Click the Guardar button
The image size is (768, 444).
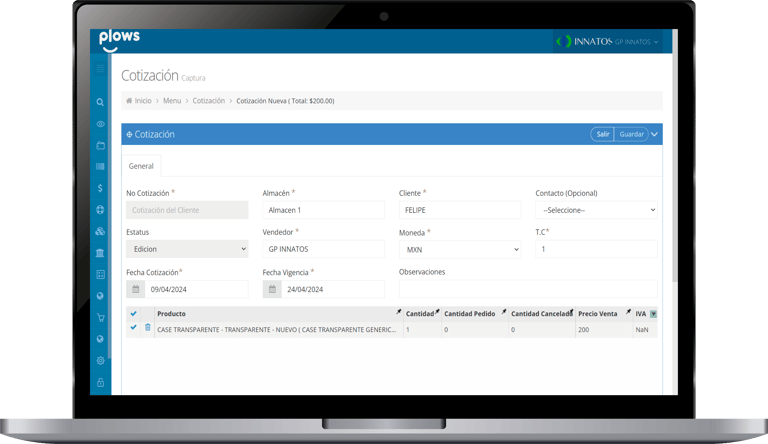pyautogui.click(x=631, y=134)
